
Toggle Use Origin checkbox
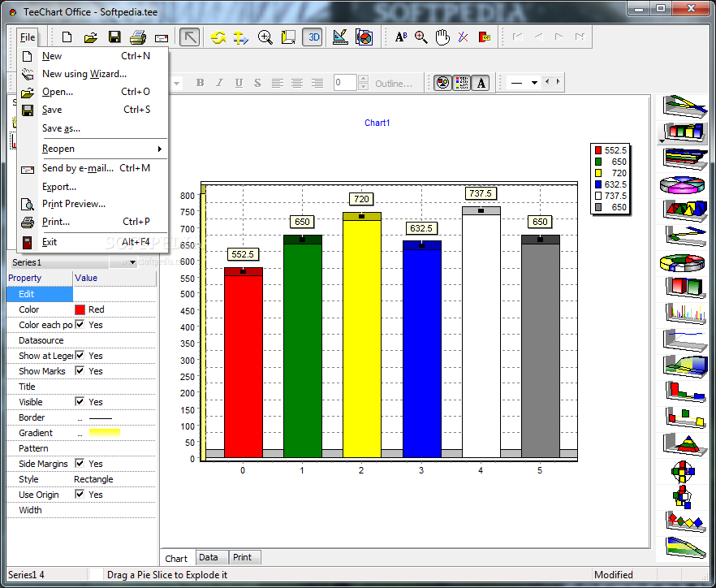pos(80,494)
